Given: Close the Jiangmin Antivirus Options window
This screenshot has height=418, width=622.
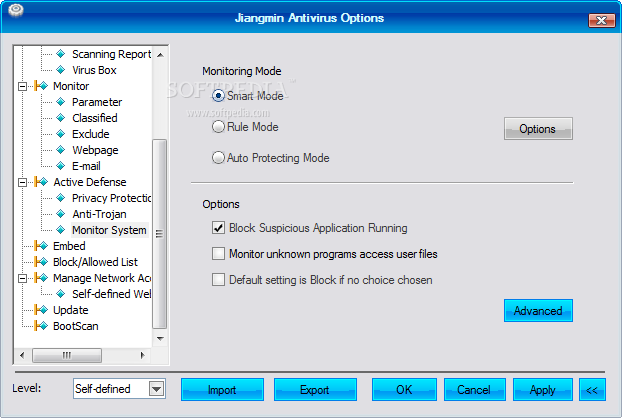Looking at the screenshot, I should coord(601,20).
